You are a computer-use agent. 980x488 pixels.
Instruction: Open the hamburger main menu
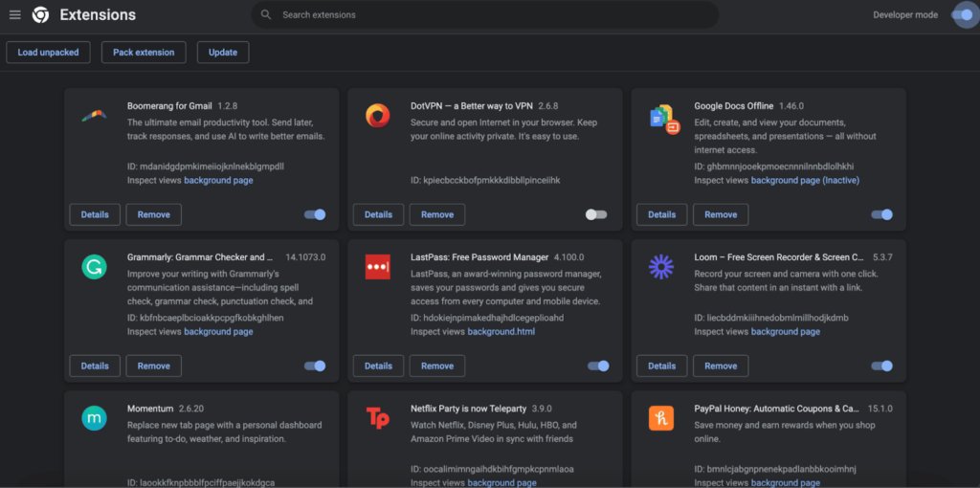pyautogui.click(x=15, y=15)
